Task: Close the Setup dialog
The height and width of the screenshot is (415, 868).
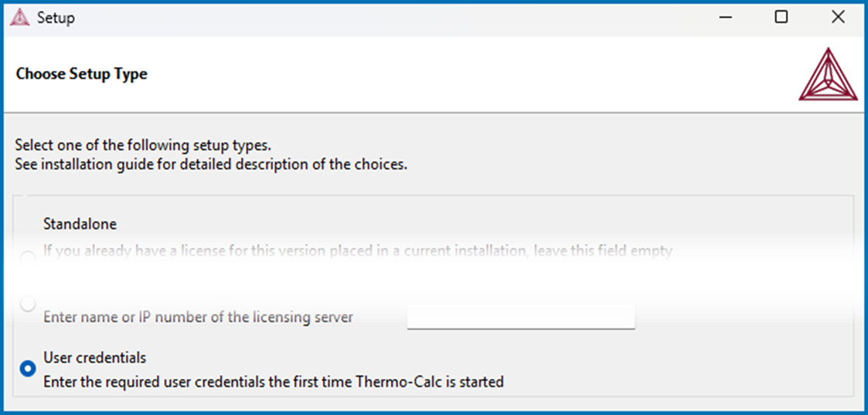Action: pos(838,18)
